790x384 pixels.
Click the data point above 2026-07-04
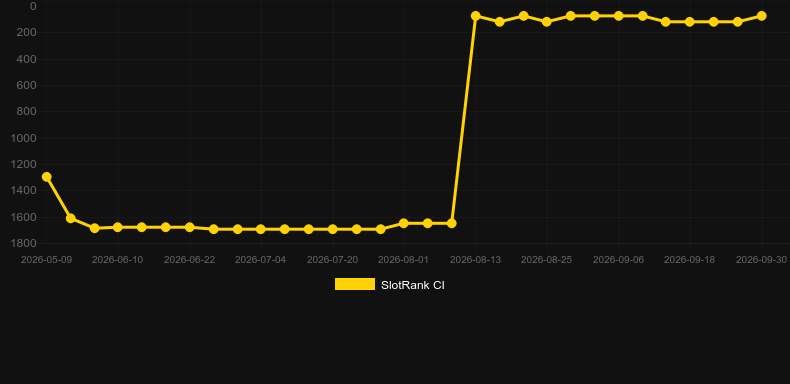(260, 229)
